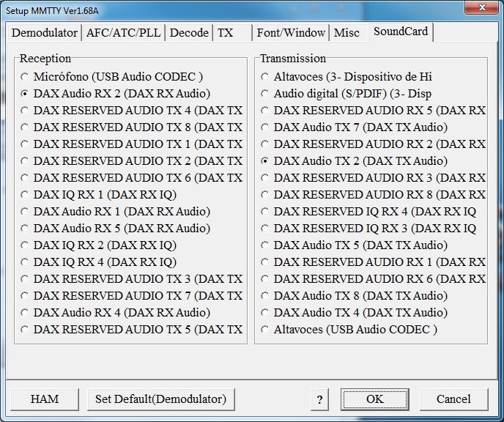Choose DAX RESERVED AUDIO RX 2 transmission
Viewport: 504px width, 422px height.
click(x=373, y=144)
